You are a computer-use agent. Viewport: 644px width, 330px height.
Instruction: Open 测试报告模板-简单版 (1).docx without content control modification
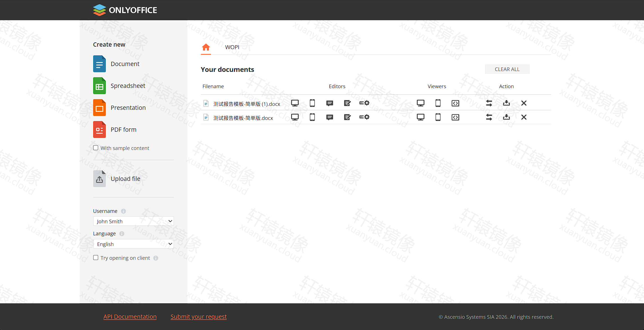coord(365,103)
